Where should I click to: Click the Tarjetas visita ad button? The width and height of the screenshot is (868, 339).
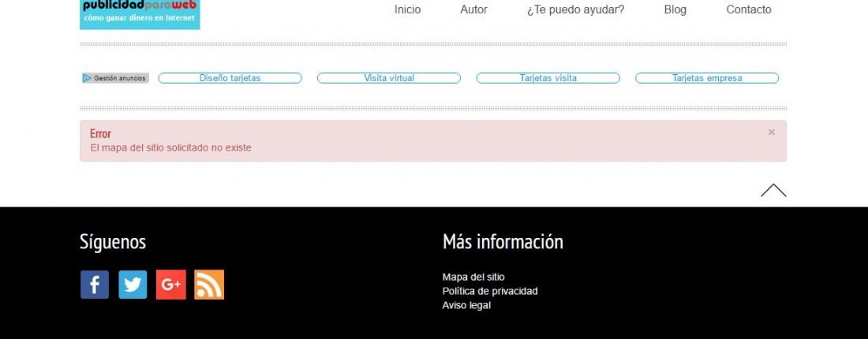click(548, 78)
